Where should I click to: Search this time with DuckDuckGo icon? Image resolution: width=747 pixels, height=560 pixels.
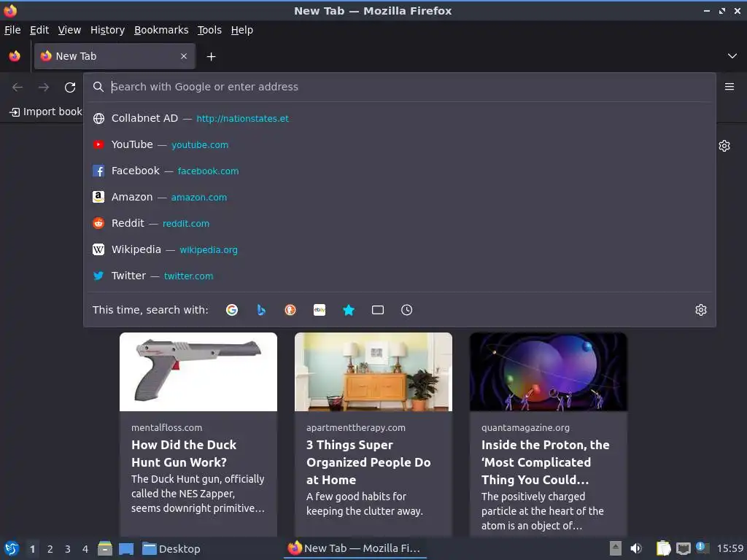[x=290, y=310]
